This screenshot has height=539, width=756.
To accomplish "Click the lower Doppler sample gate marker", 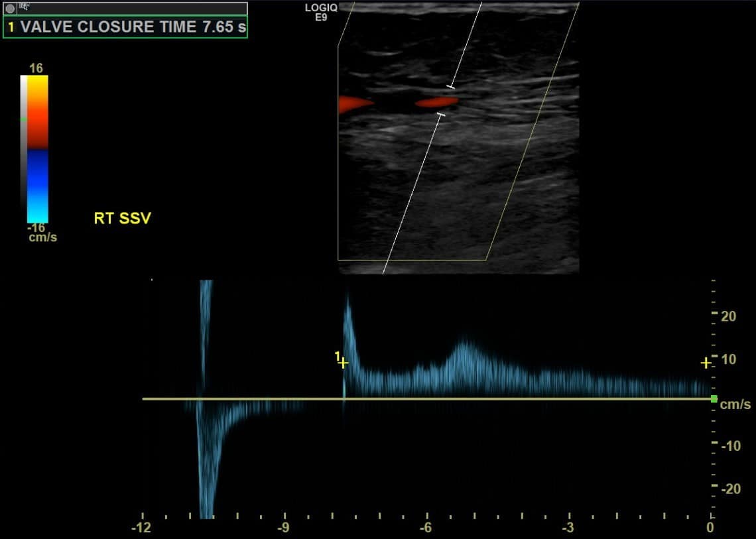I will coord(441,115).
